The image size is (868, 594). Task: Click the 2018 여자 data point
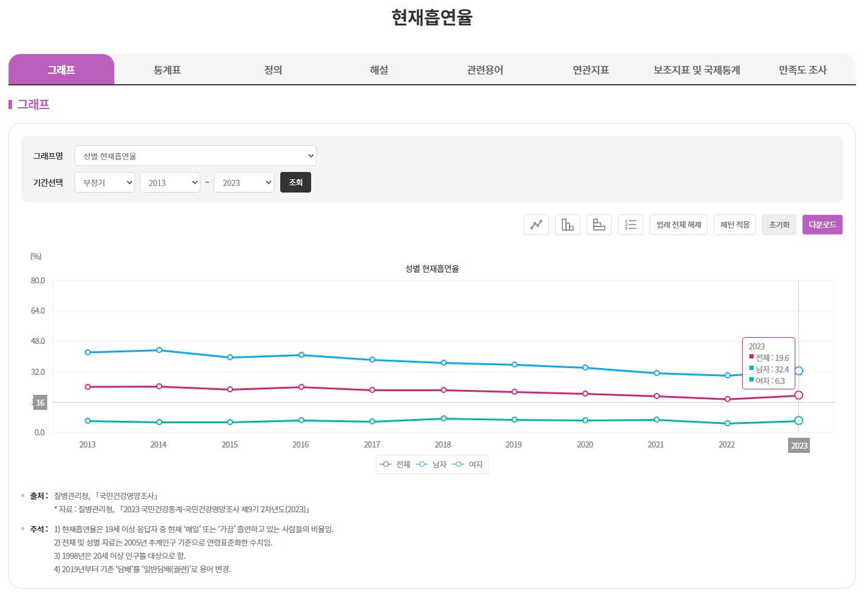pos(444,418)
